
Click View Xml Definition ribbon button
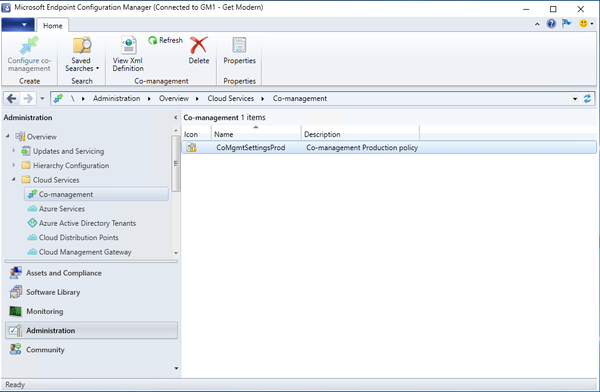pyautogui.click(x=128, y=54)
